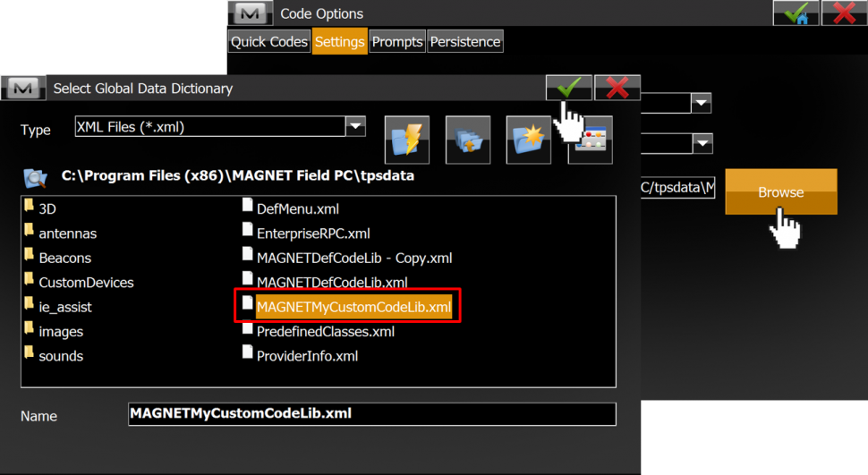
Task: Cancel Select Global Data Dictionary dialog
Action: point(617,88)
